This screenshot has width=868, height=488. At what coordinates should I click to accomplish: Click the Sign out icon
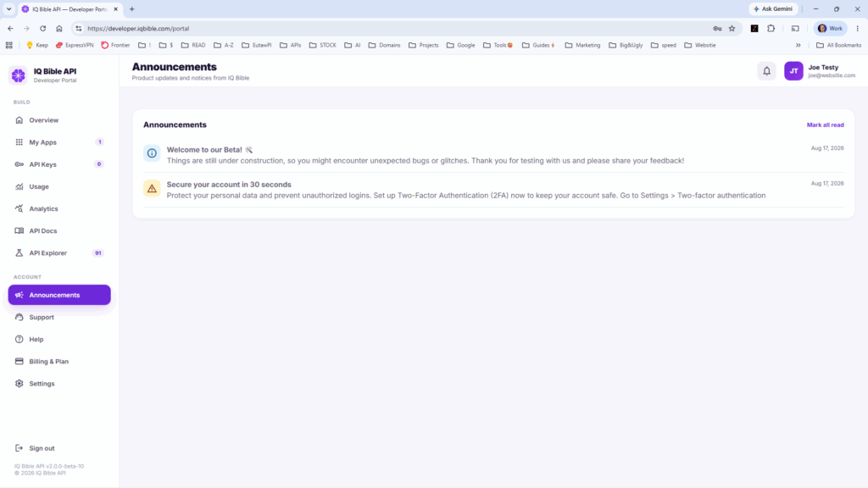click(x=19, y=448)
